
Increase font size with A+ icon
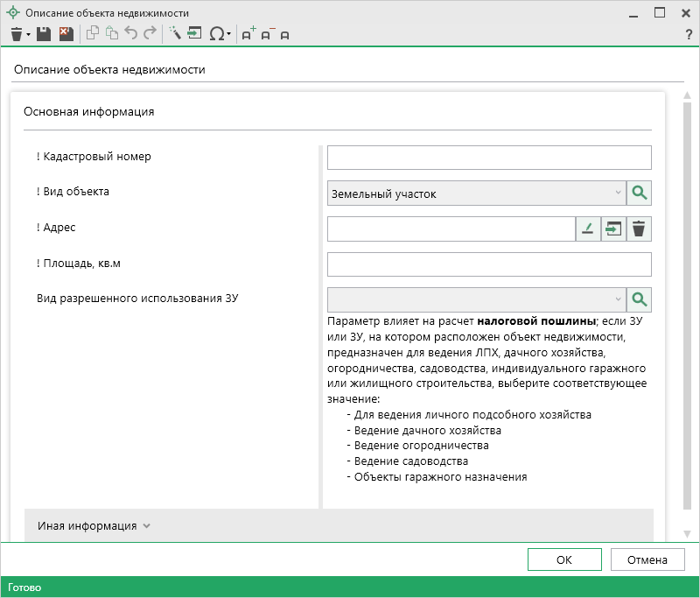tap(248, 33)
